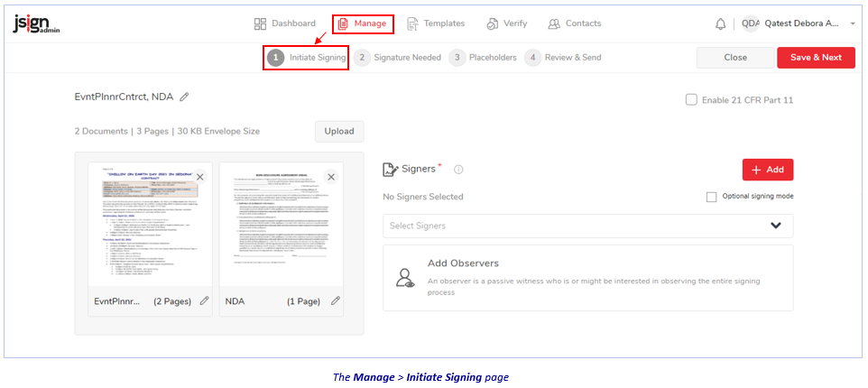Remove the NDA document with X icon

tap(330, 177)
